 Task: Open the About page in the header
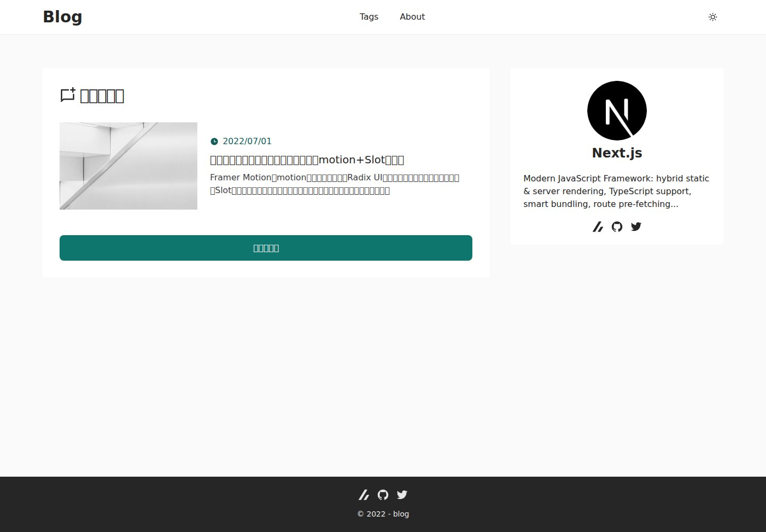pyautogui.click(x=412, y=17)
